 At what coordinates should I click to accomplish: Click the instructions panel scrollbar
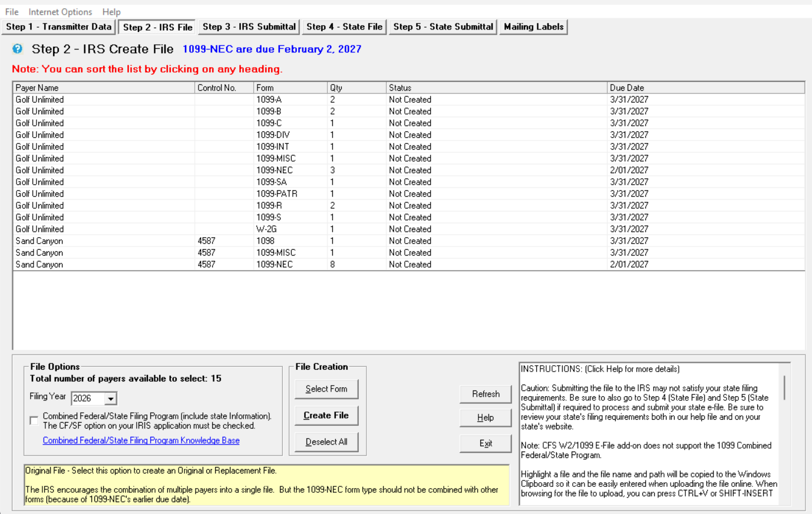click(784, 387)
